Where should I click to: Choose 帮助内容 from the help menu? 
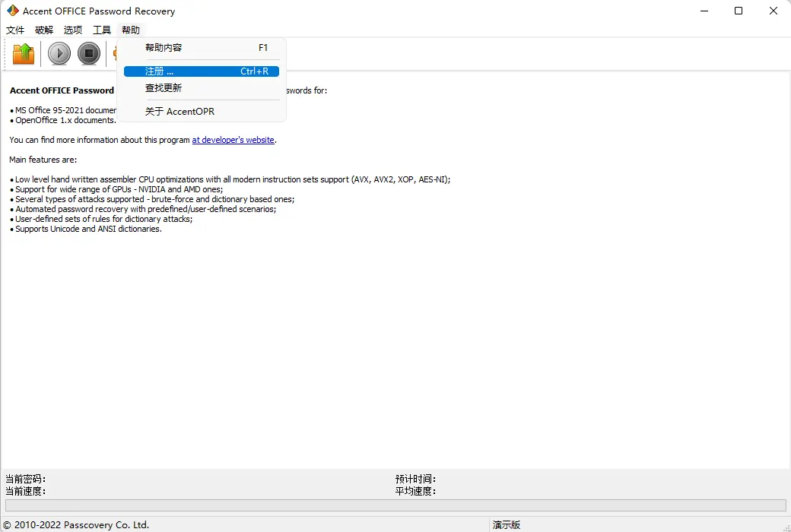click(202, 48)
